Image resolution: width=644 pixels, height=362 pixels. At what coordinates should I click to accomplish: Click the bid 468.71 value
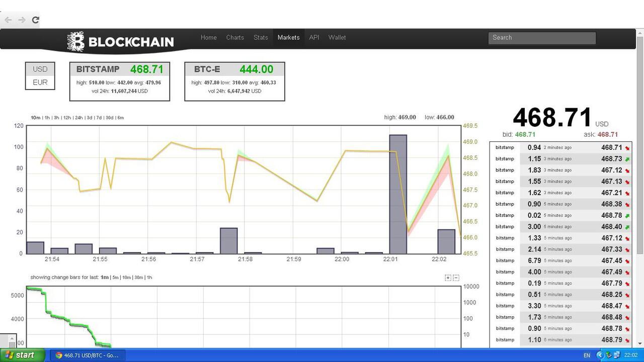pyautogui.click(x=525, y=135)
